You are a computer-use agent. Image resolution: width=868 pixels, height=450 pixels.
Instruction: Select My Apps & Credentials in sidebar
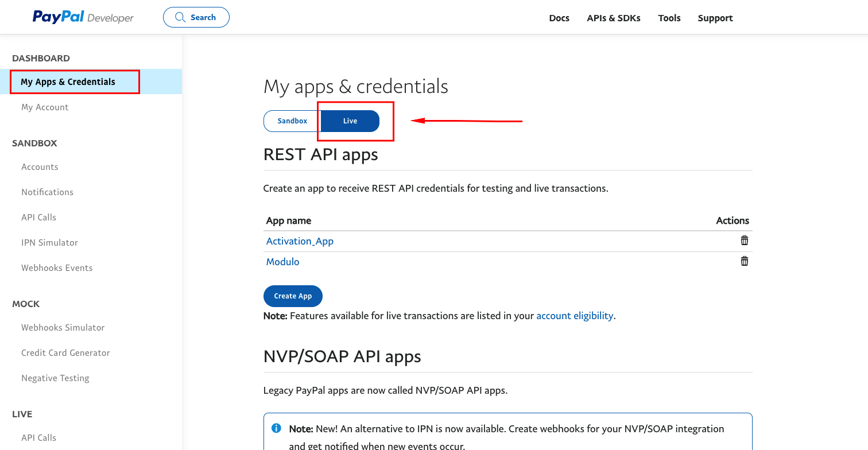(91, 82)
